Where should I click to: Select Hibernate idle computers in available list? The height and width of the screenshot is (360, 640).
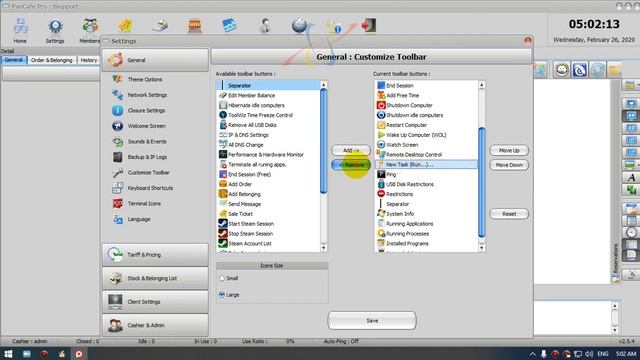(269, 105)
